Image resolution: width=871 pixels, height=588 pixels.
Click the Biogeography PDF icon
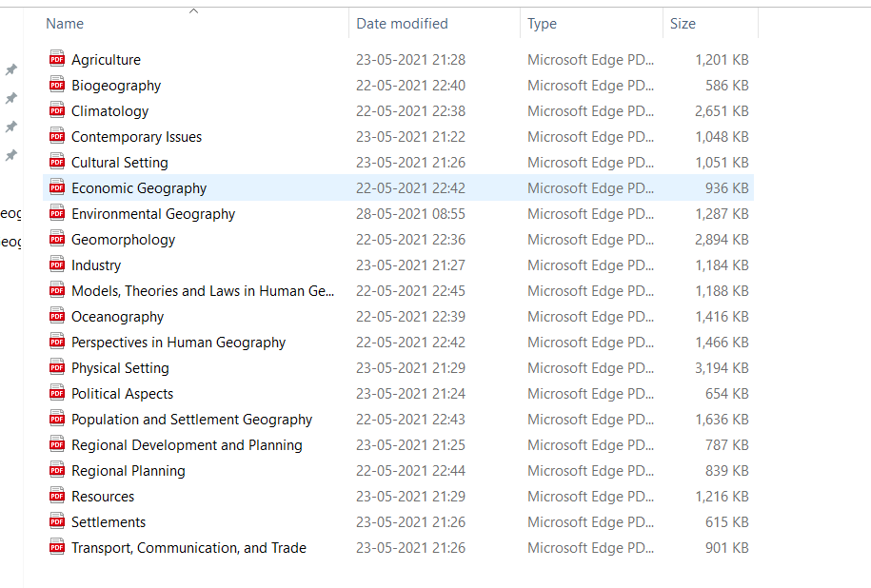pos(57,85)
